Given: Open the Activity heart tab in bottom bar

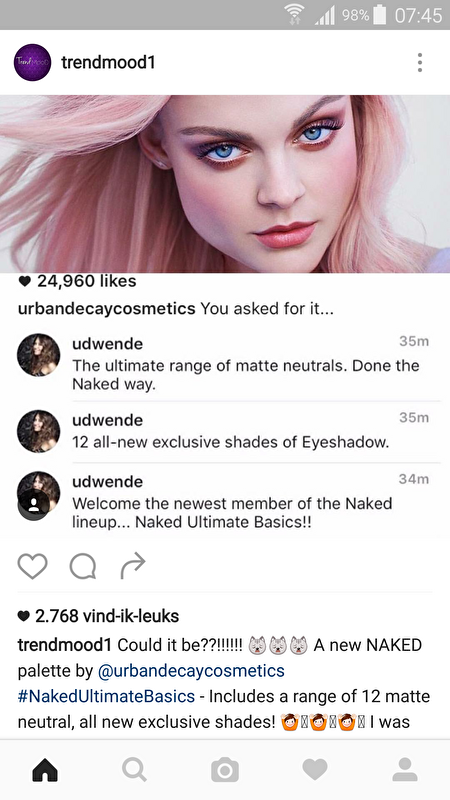Looking at the screenshot, I should (315, 770).
